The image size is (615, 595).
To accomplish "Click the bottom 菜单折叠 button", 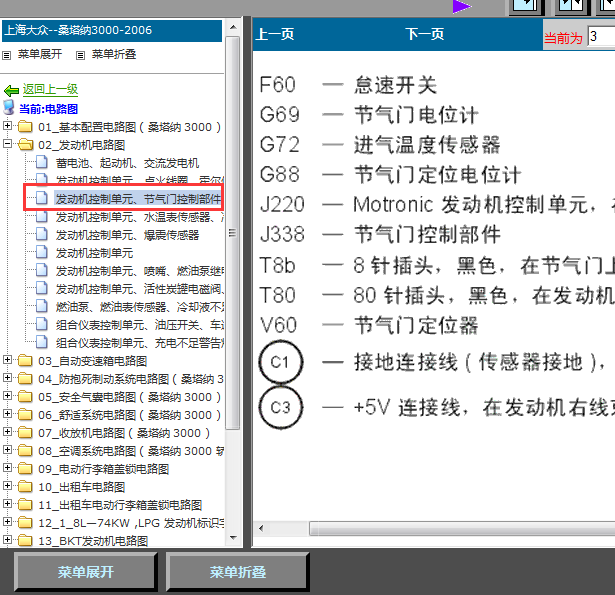I will (x=238, y=572).
